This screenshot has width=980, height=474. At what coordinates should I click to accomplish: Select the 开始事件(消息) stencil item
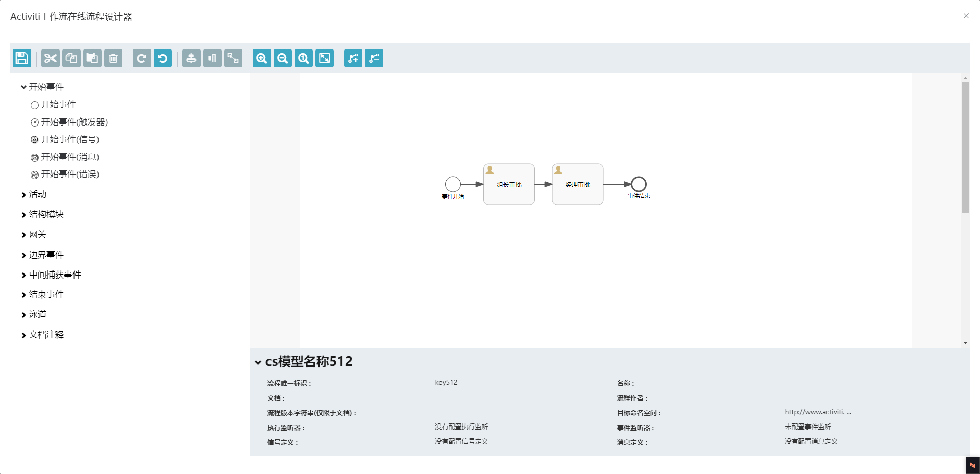(65, 157)
